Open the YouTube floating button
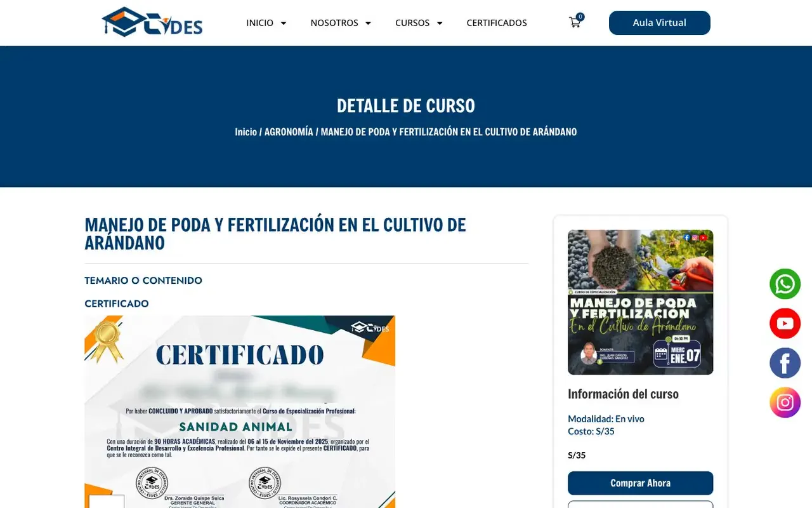The height and width of the screenshot is (508, 812). coord(785,323)
